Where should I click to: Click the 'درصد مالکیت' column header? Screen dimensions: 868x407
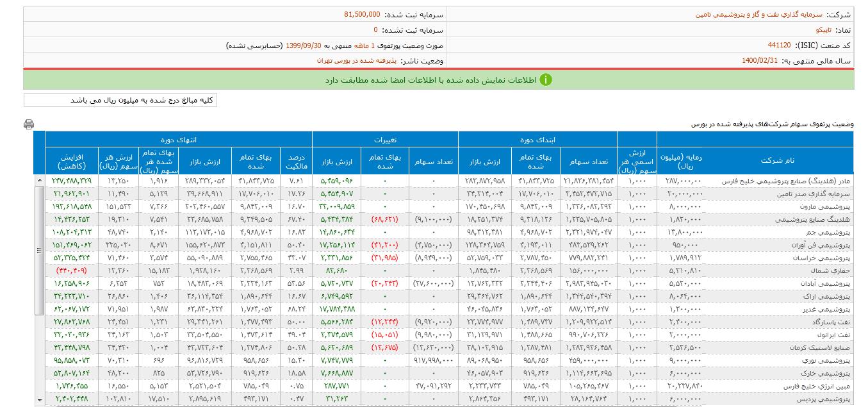tap(296, 161)
